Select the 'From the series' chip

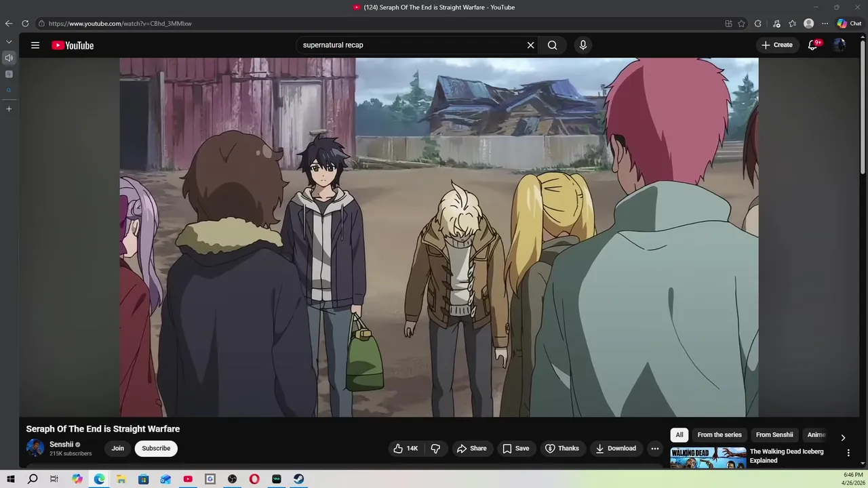[x=719, y=435]
